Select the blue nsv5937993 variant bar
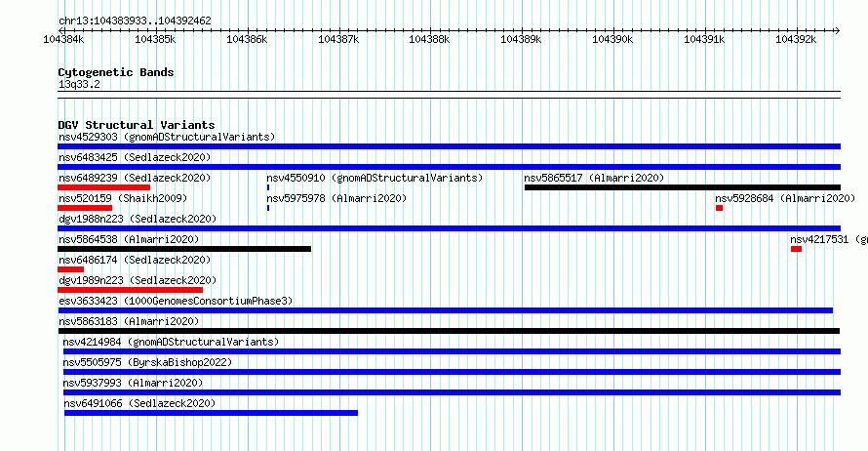The width and height of the screenshot is (868, 451). pyautogui.click(x=452, y=392)
